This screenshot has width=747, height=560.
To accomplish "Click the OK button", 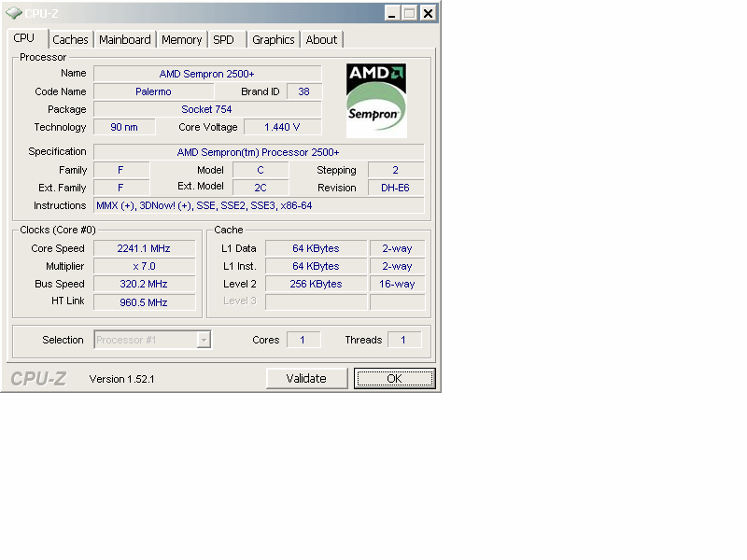I will (x=394, y=379).
